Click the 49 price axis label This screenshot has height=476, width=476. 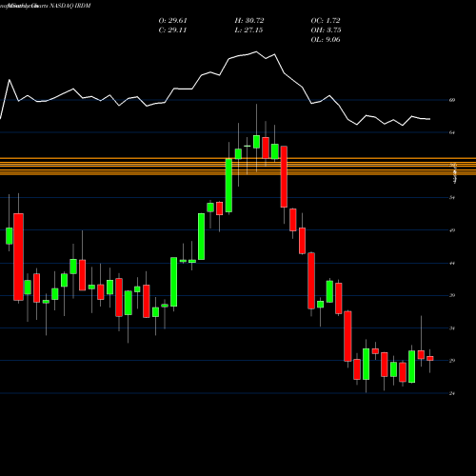tap(452, 230)
